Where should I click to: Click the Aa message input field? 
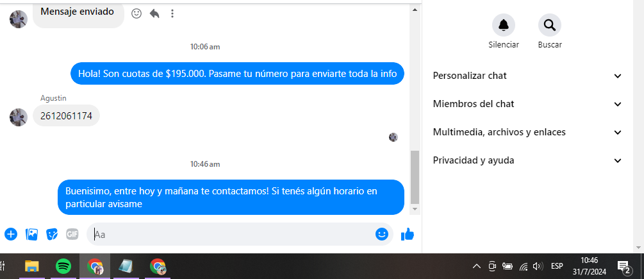coord(233,234)
